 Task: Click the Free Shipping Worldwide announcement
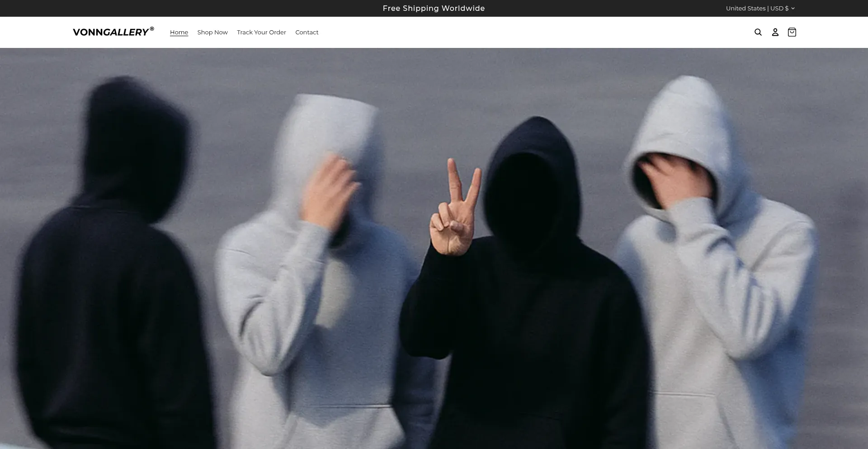(434, 8)
